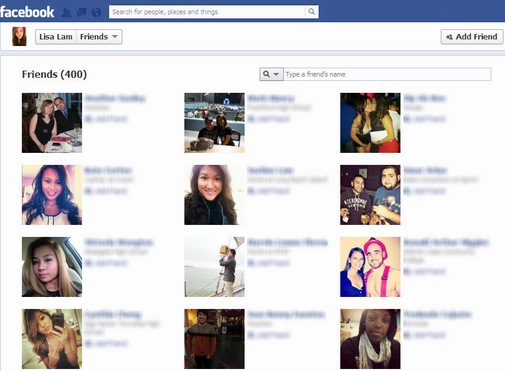The image size is (505, 371).
Task: Open photo of woman wearing white scarf
Action: [x=370, y=339]
